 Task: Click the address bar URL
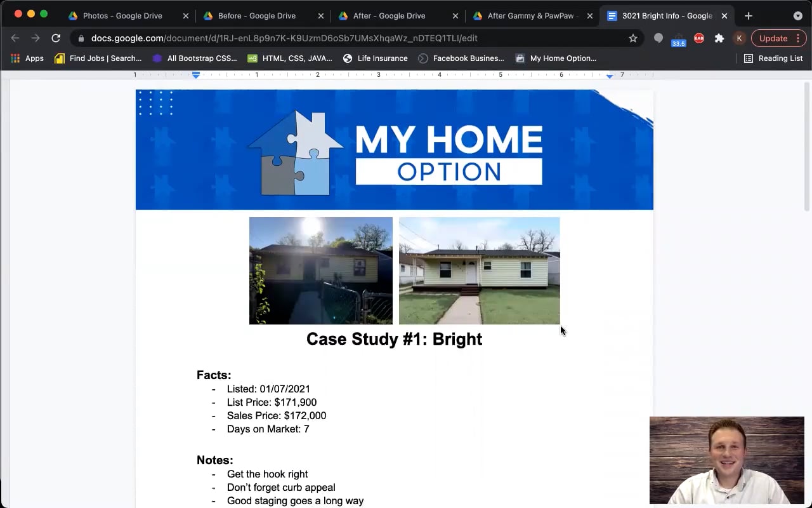[x=284, y=38]
